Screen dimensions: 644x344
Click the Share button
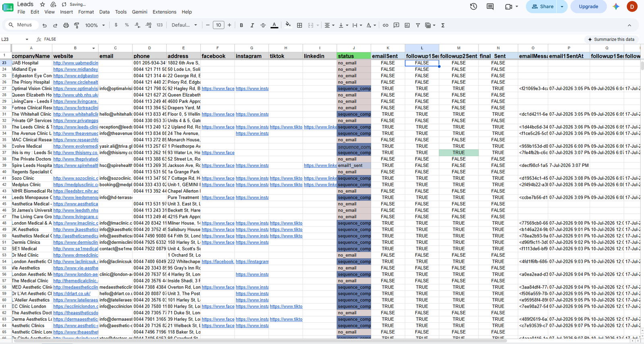[x=542, y=6]
